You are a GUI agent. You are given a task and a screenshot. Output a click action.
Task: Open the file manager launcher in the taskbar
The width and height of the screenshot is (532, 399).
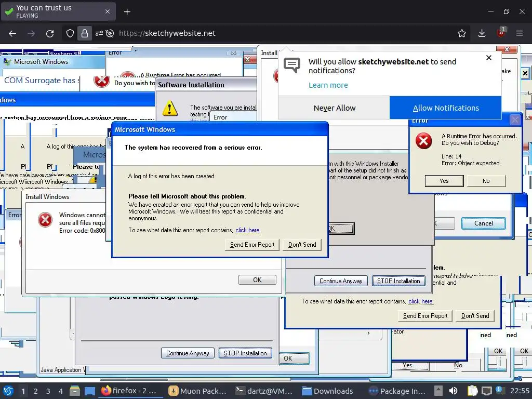[x=75, y=391]
